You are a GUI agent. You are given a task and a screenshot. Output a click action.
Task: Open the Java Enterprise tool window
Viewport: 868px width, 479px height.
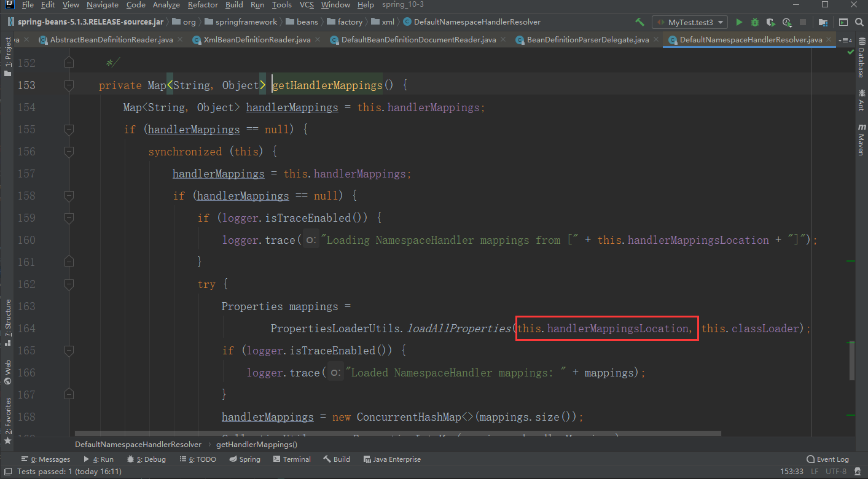tap(392, 459)
